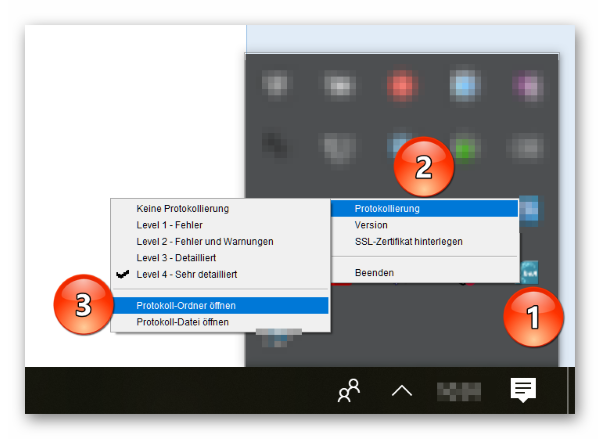This screenshot has height=439, width=600.
Task: Open the Action Center notification icon
Action: click(522, 390)
